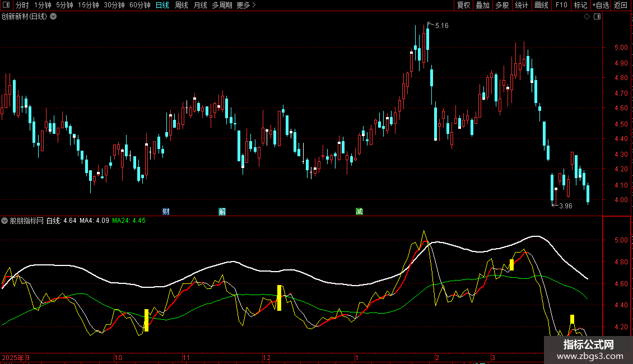The width and height of the screenshot is (633, 364).
Task: Click the 叠加 overlay button
Action: pos(482,5)
